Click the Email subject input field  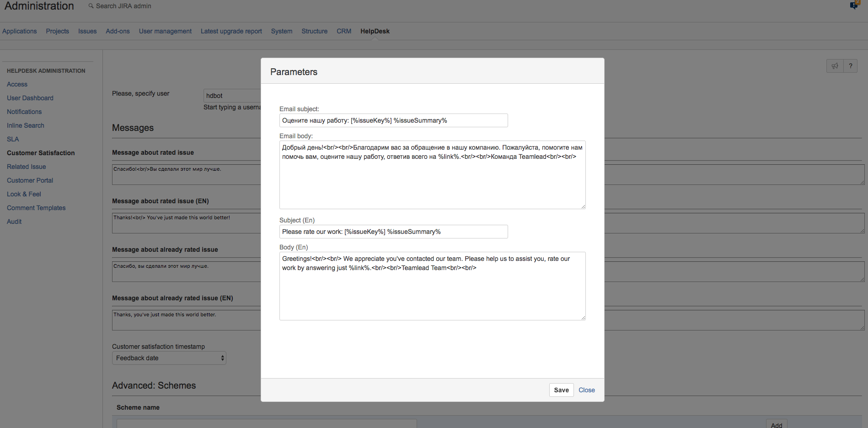point(393,120)
